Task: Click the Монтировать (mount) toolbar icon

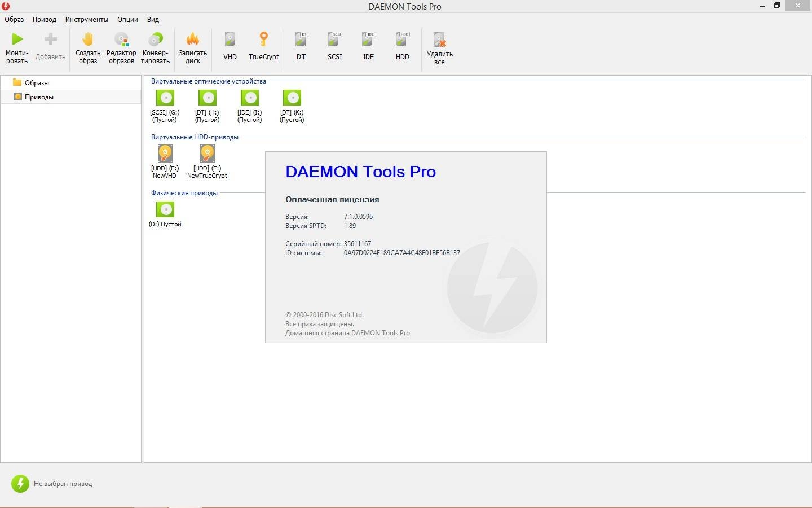Action: coord(17,39)
